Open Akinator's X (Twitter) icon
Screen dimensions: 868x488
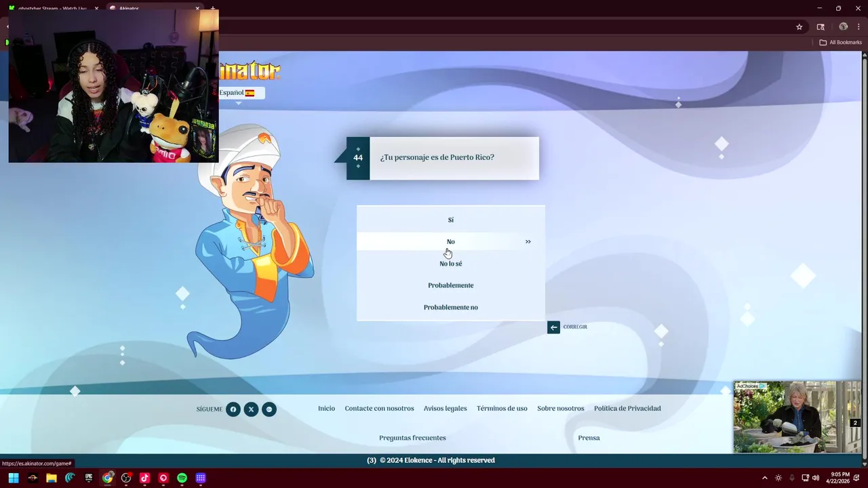click(x=251, y=409)
